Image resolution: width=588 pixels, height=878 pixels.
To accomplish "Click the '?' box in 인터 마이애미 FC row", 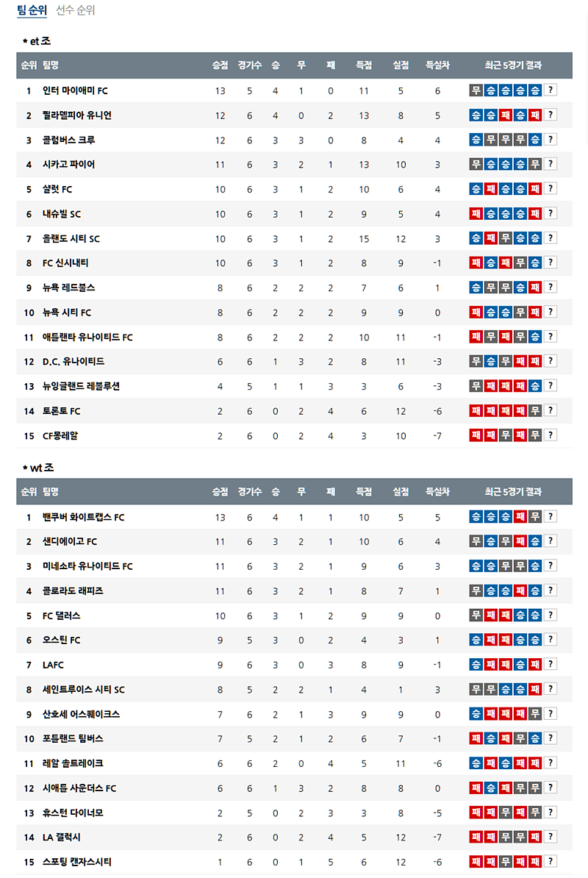I will [x=551, y=90].
